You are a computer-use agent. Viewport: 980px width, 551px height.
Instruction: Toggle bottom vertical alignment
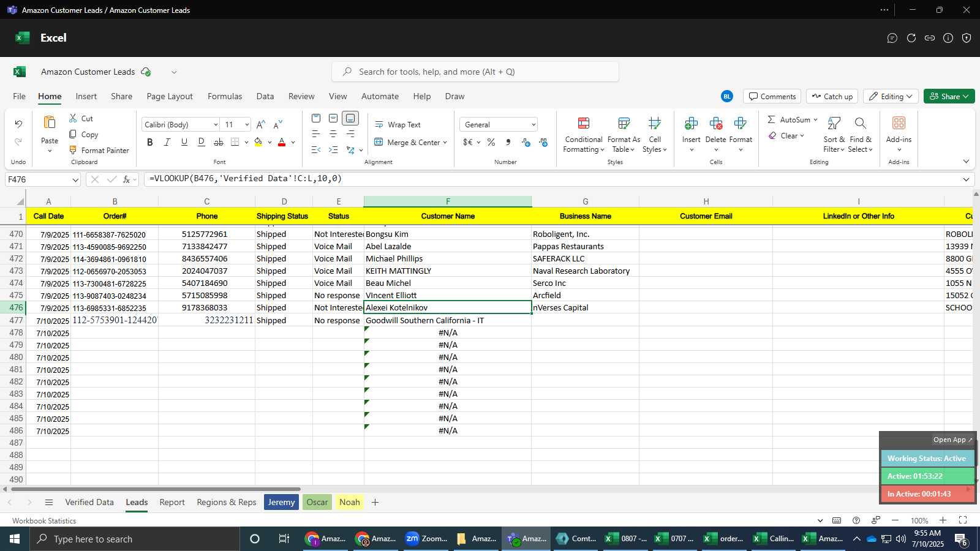350,118
